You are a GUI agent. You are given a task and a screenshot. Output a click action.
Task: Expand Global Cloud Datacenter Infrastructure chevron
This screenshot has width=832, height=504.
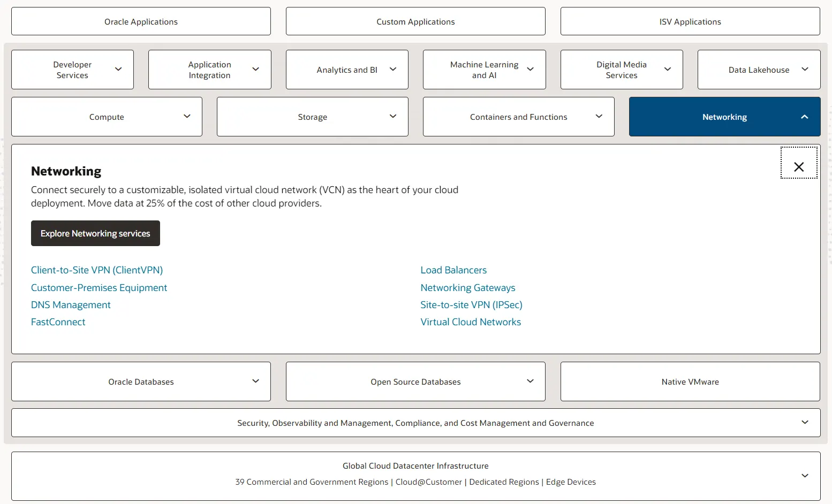804,476
